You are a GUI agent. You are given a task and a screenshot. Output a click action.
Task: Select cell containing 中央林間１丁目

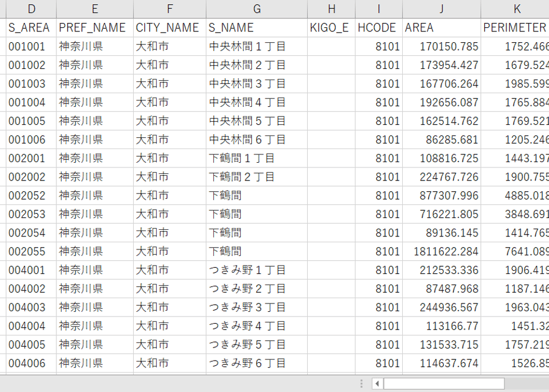[x=257, y=46]
